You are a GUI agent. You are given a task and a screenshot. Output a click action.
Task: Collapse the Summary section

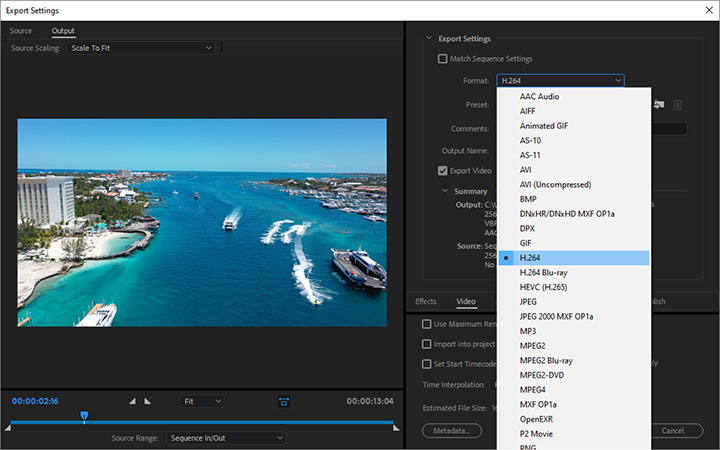(x=446, y=191)
